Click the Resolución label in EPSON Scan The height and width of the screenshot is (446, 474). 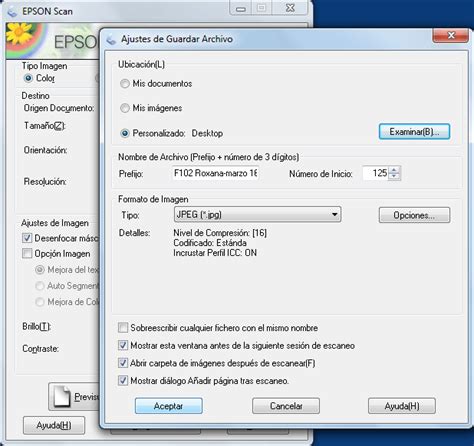(45, 182)
